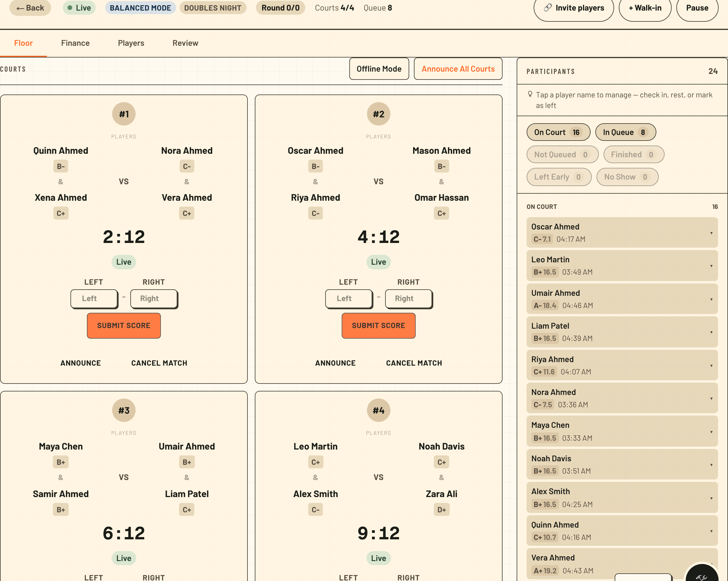
Task: Filter participants by Finished
Action: pyautogui.click(x=633, y=155)
